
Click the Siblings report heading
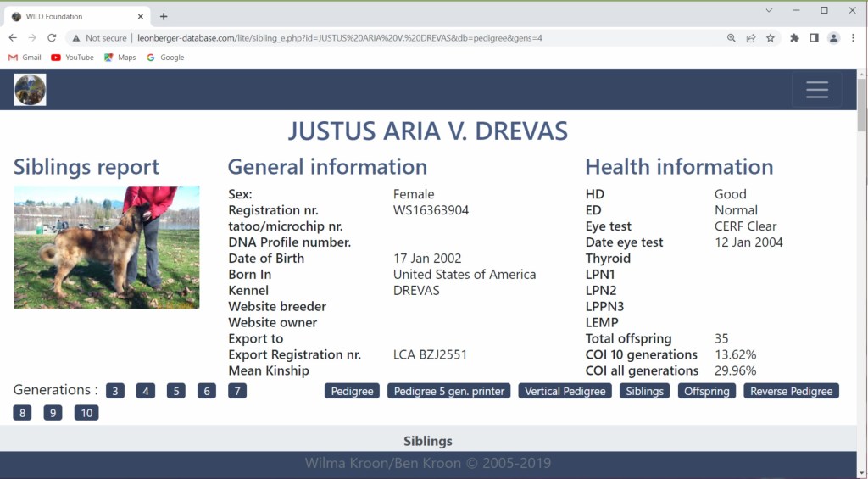[x=86, y=167]
